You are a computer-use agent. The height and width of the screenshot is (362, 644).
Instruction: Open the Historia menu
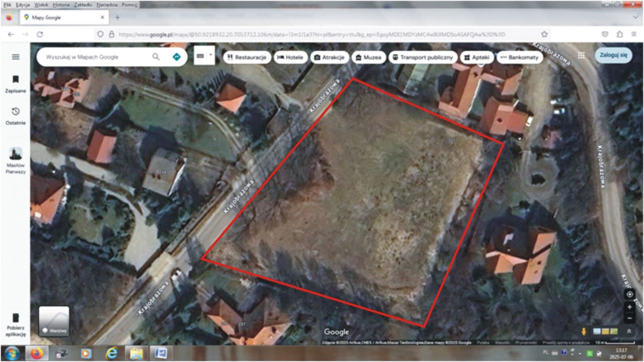(61, 4)
